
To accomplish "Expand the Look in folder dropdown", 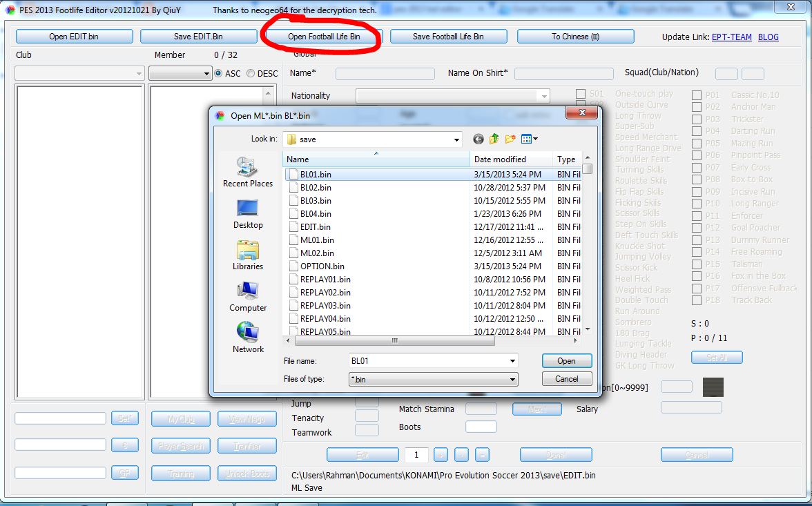I will coord(456,139).
